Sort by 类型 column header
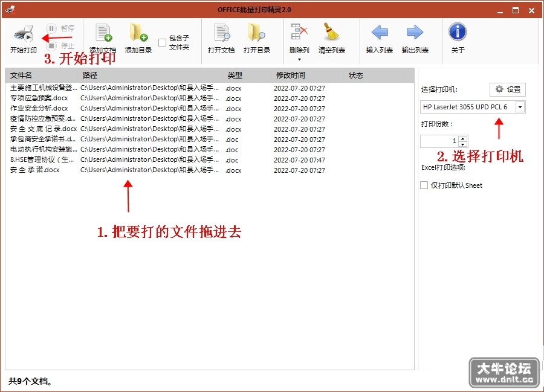 [247, 76]
